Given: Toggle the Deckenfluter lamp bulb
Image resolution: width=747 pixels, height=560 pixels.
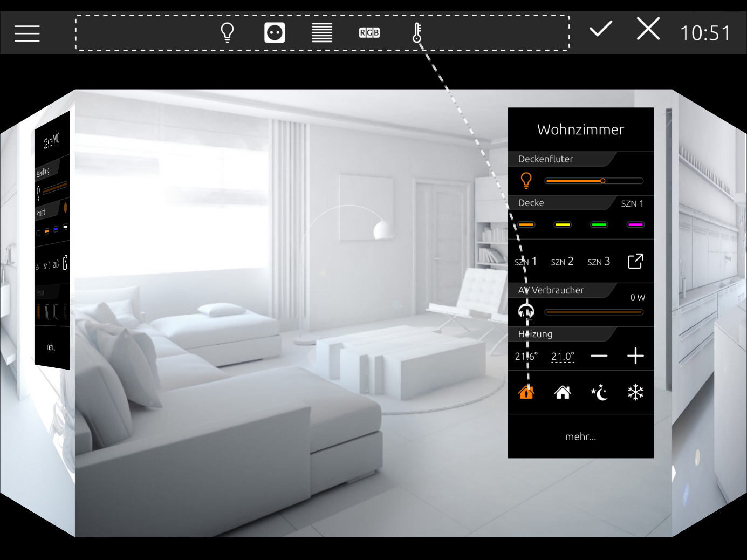Looking at the screenshot, I should [526, 180].
